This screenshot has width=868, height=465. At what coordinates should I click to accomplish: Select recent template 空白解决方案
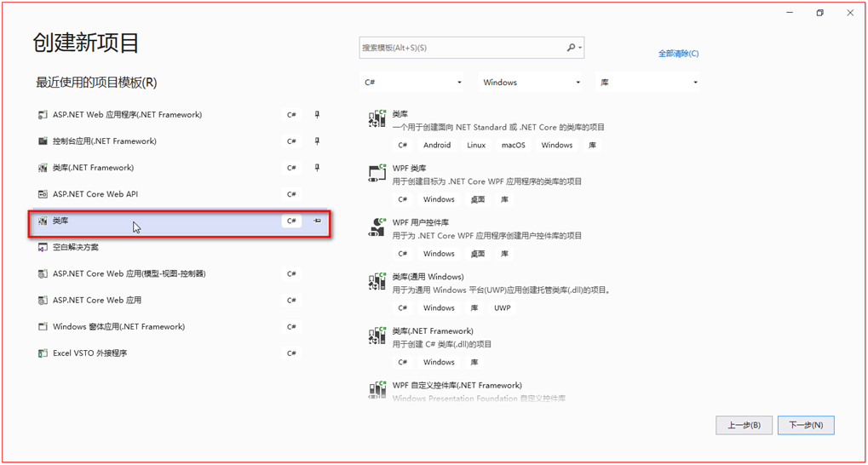click(x=76, y=248)
